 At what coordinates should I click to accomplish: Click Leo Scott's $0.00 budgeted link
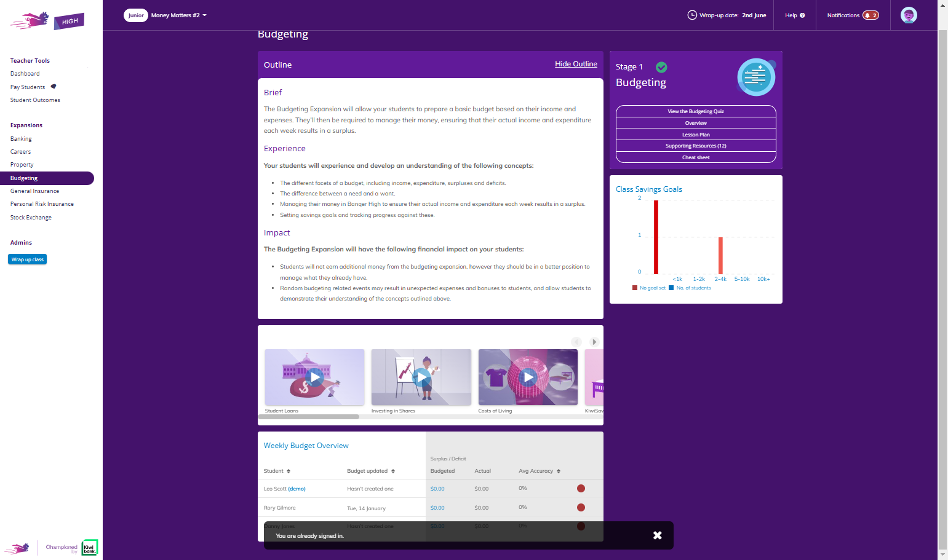tap(437, 489)
